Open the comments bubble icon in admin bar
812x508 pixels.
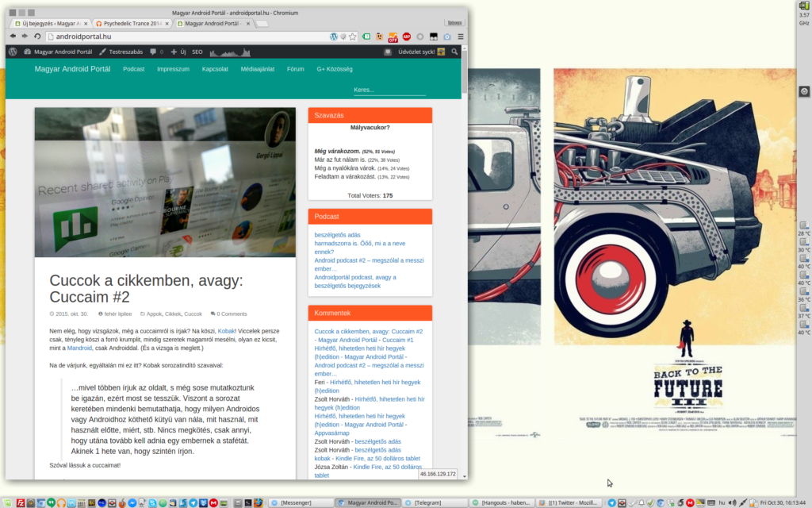[x=152, y=52]
